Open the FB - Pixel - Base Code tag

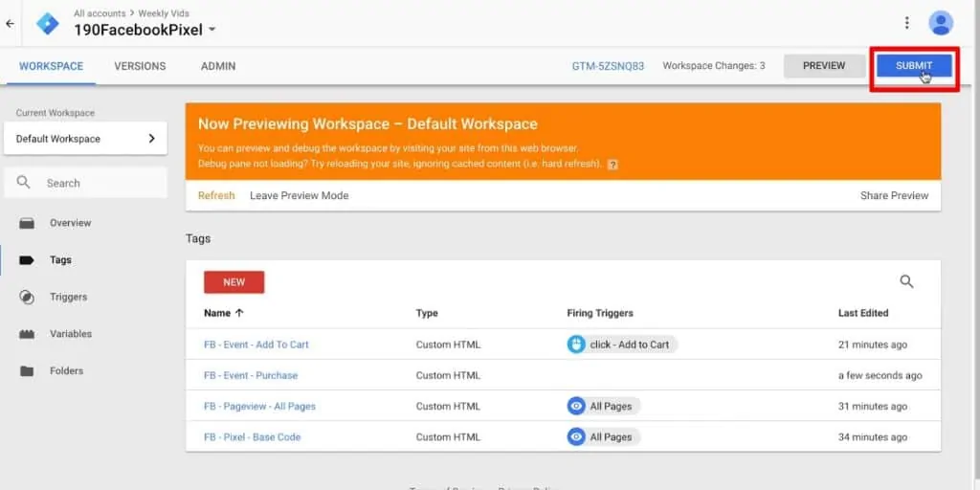pyautogui.click(x=253, y=436)
